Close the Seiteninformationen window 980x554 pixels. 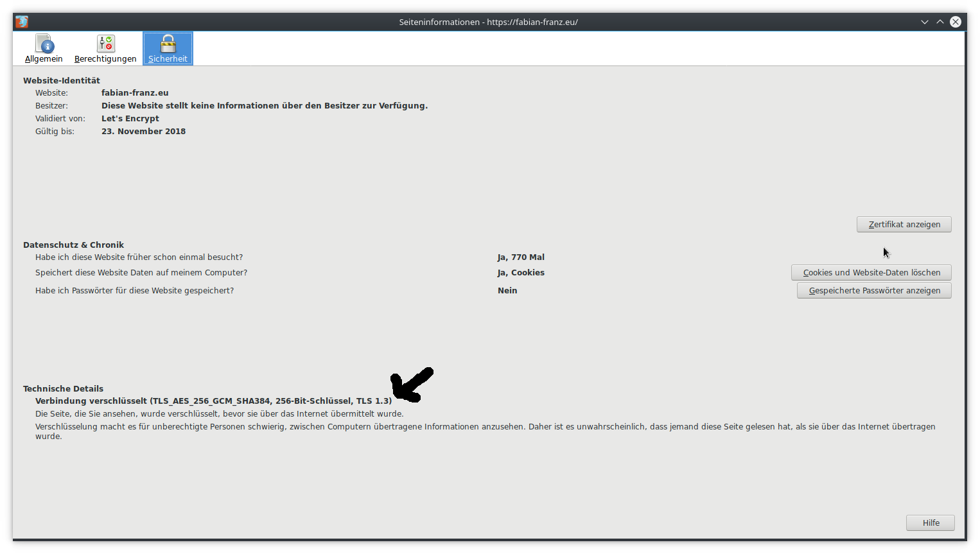(956, 22)
